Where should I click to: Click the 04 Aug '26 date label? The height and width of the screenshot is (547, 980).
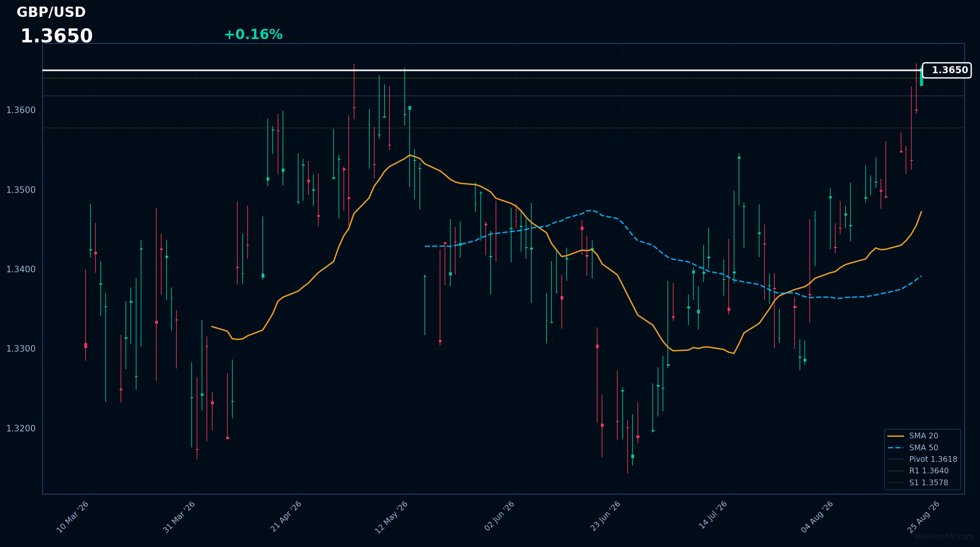click(818, 517)
